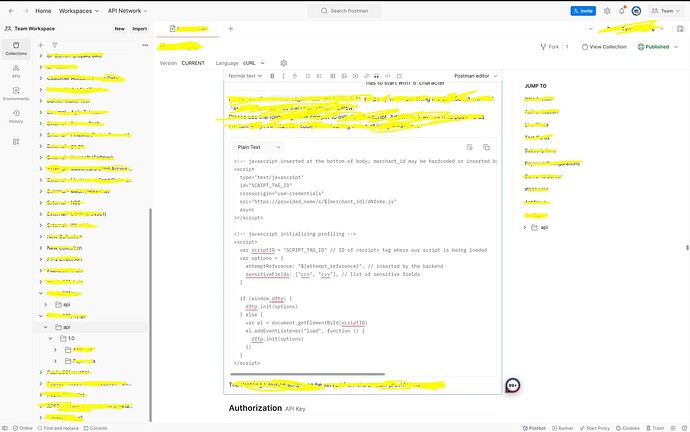Click View Collection
The width and height of the screenshot is (690, 432).
pos(604,47)
